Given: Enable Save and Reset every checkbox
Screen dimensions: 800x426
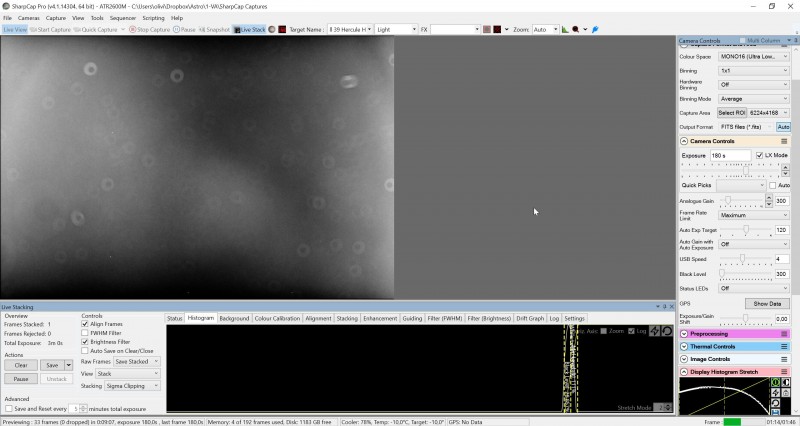Looking at the screenshot, I should 9,409.
